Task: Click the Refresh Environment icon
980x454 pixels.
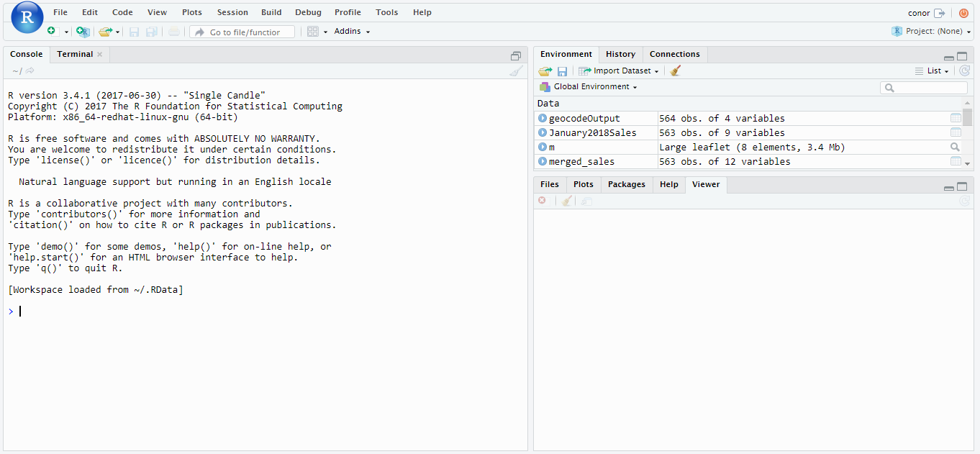Action: (964, 71)
